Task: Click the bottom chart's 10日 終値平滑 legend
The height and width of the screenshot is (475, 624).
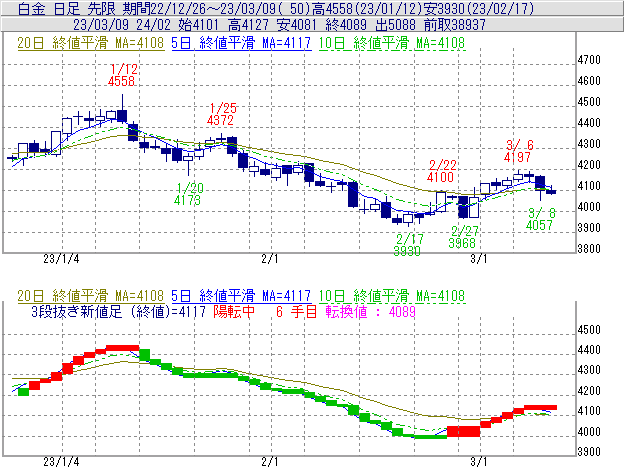Action: pos(392,296)
